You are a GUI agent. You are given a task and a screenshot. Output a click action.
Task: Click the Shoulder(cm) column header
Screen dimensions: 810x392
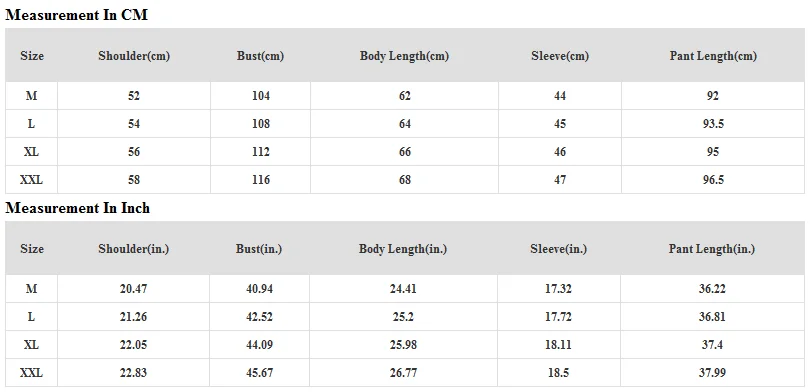point(134,55)
